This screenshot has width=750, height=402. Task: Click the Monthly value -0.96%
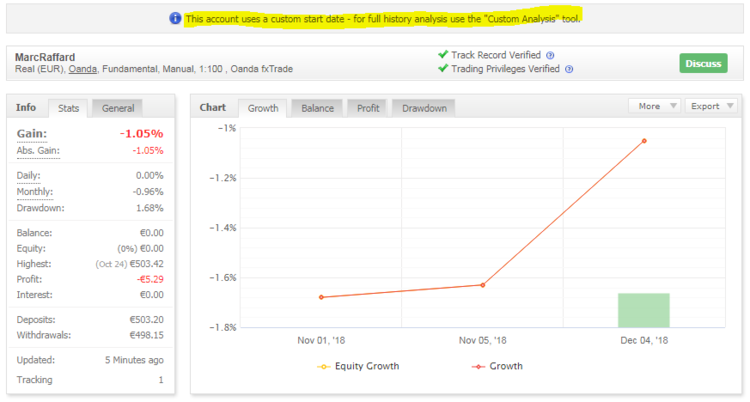click(148, 192)
